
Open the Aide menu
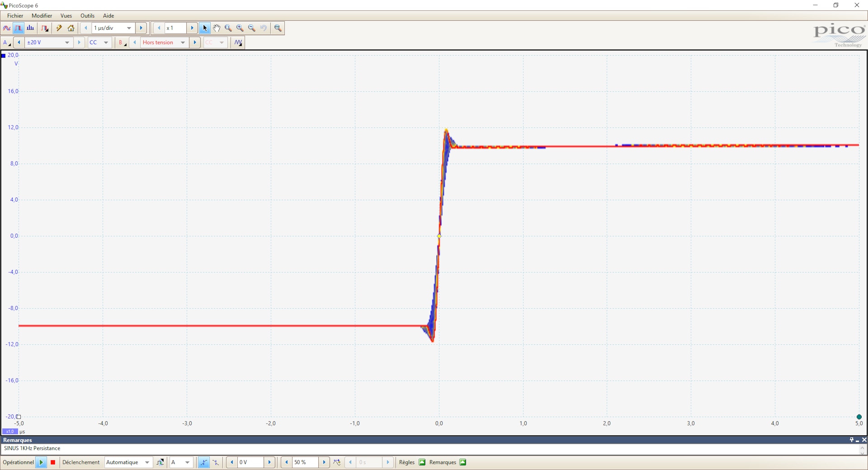108,16
